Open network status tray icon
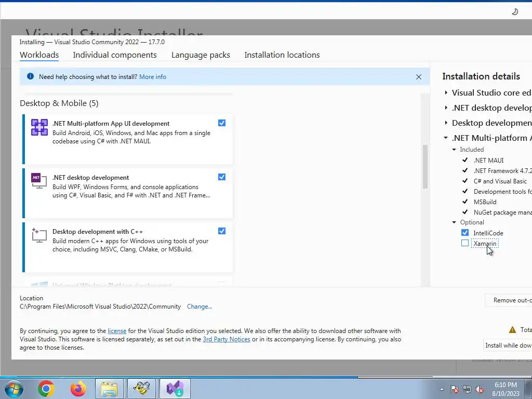The height and width of the screenshot is (399, 532). [x=467, y=389]
